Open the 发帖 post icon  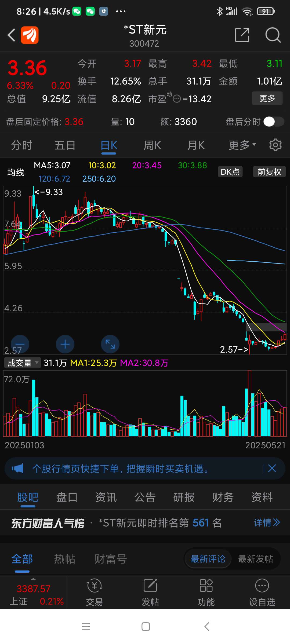[x=150, y=592]
